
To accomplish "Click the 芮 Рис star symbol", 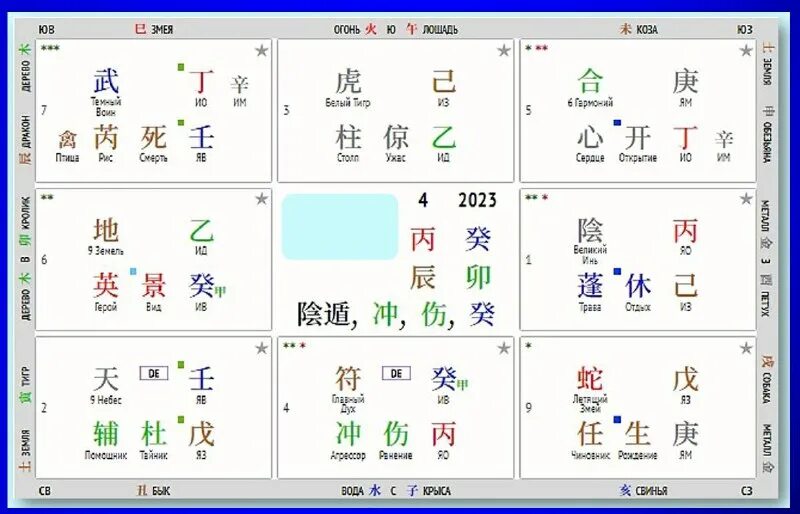I will click(106, 138).
